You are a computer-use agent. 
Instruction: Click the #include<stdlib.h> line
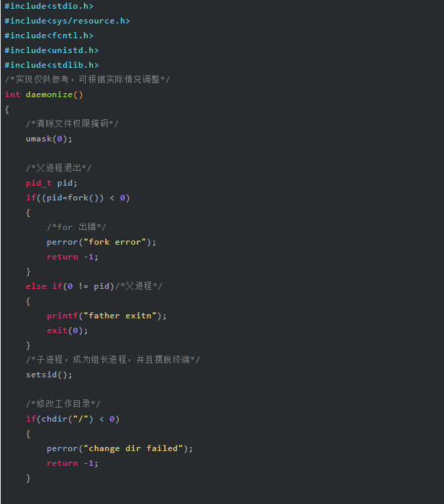[x=52, y=65]
